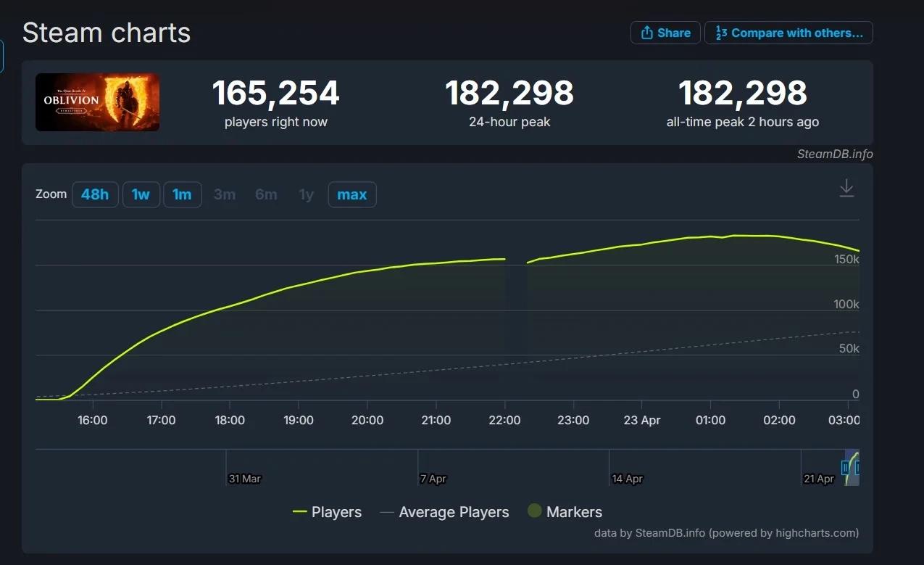Select the 1w zoom range
Viewport: 924px width, 565px height.
(141, 194)
